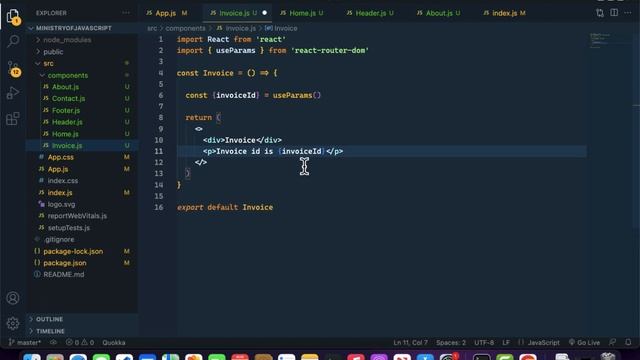Image resolution: width=640 pixels, height=360 pixels.
Task: Open Explorer more actions ellipsis
Action: (x=126, y=13)
